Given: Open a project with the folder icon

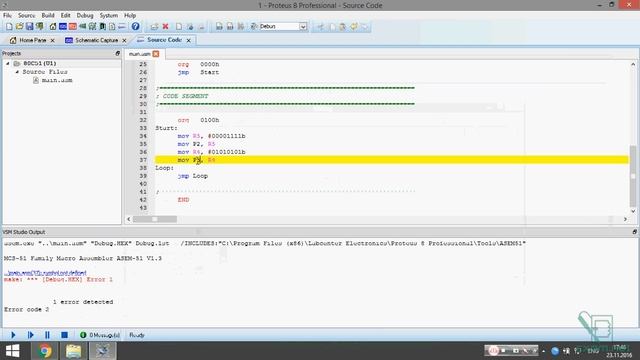Looking at the screenshot, I should [x=19, y=27].
